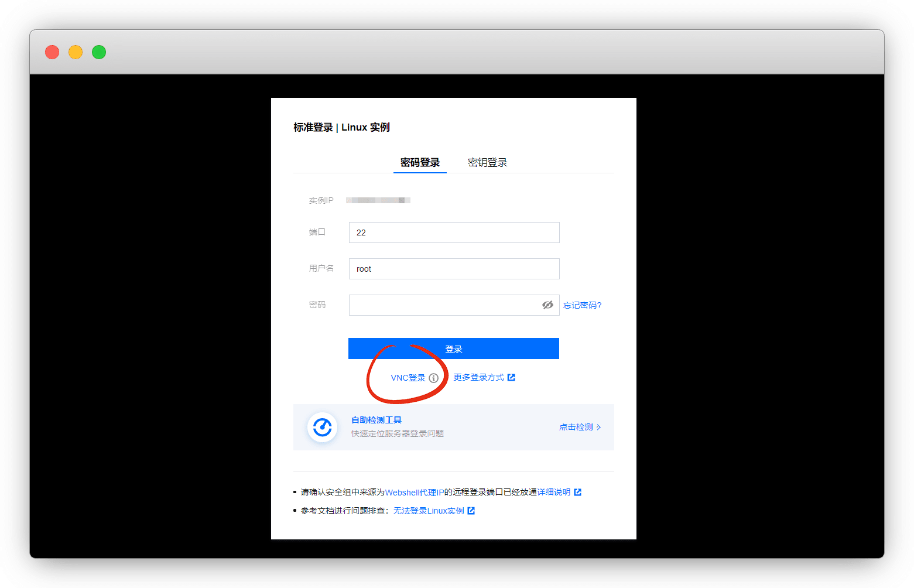Open the 更多登录方式 link
This screenshot has width=914, height=588.
478,378
